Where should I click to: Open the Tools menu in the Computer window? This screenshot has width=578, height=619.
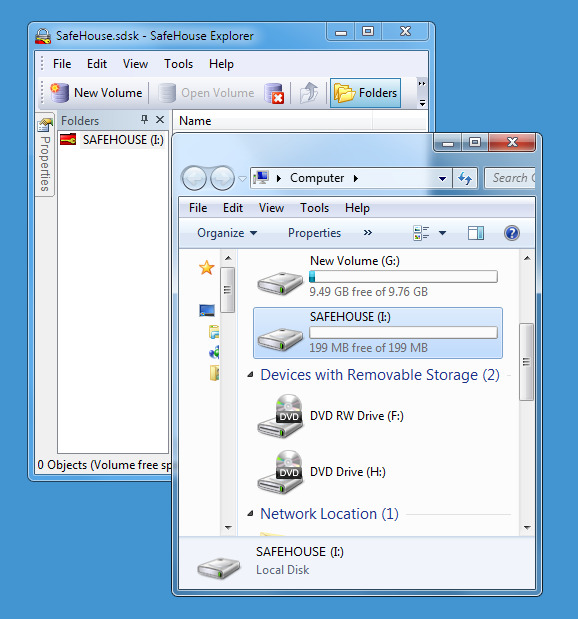coord(314,208)
